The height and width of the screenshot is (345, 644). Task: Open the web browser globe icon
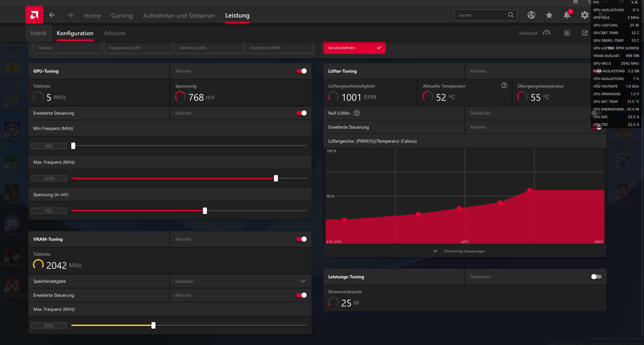pos(531,15)
